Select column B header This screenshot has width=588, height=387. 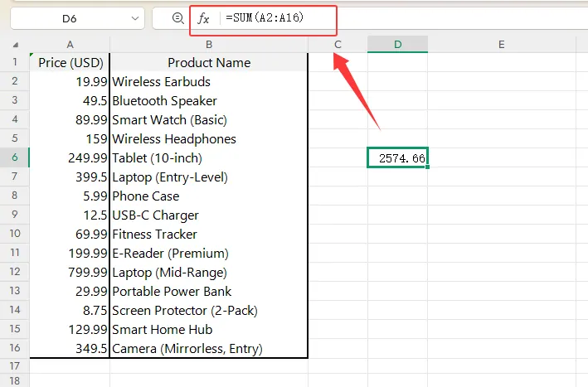coord(208,44)
